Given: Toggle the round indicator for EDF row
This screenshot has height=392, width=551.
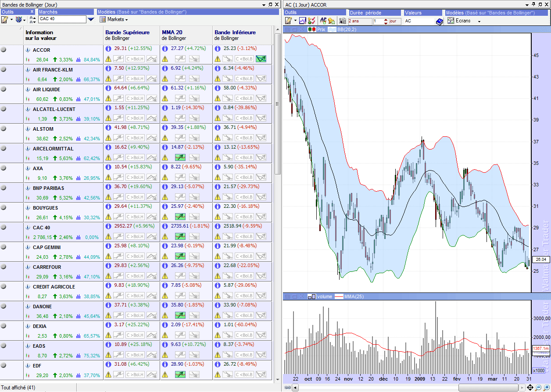Looking at the screenshot, I should tap(4, 365).
